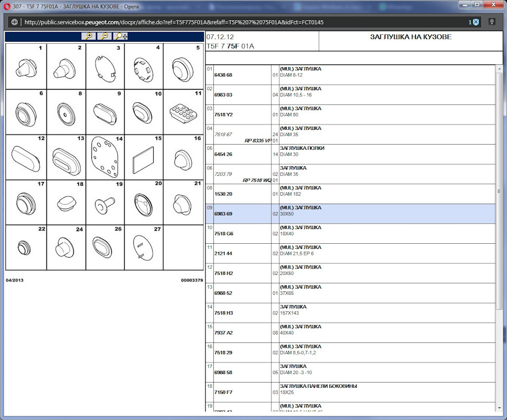Click scrollbar down arrow in parts list
The width and height of the screenshot is (507, 420).
point(500,408)
